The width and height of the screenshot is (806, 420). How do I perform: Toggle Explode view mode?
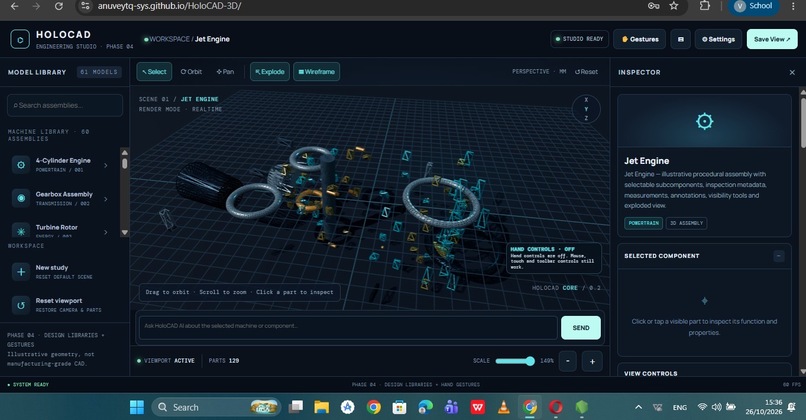click(x=270, y=72)
